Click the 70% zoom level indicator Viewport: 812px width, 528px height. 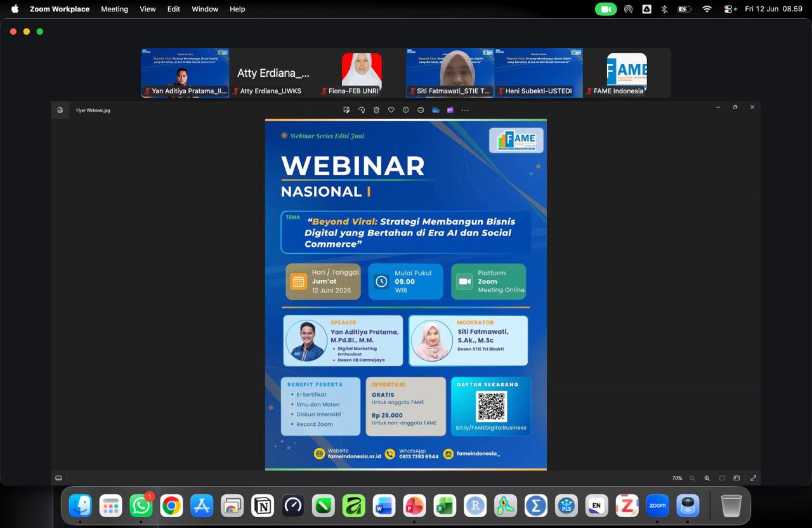[x=677, y=478]
